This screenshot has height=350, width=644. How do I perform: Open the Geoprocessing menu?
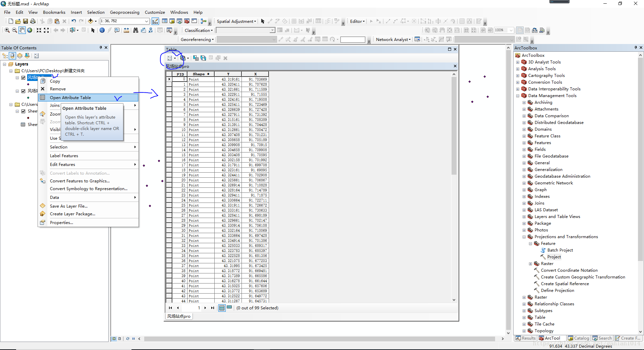124,12
